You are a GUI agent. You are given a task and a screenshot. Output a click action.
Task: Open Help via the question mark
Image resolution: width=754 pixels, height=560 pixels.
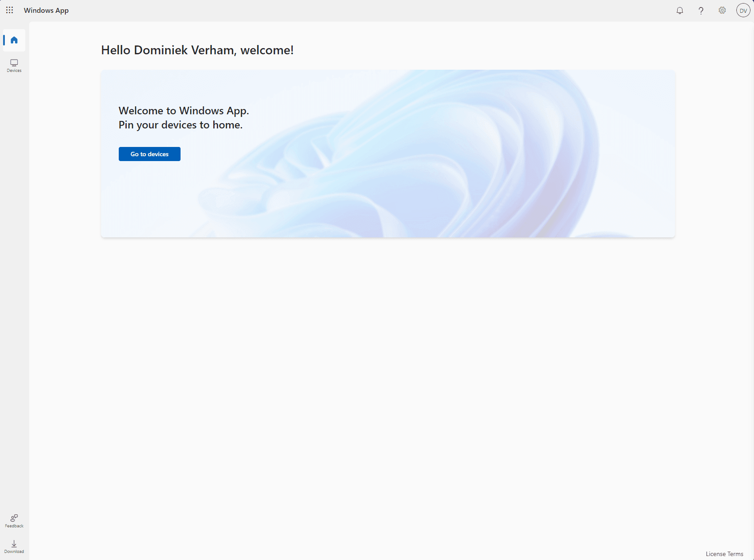[701, 11]
